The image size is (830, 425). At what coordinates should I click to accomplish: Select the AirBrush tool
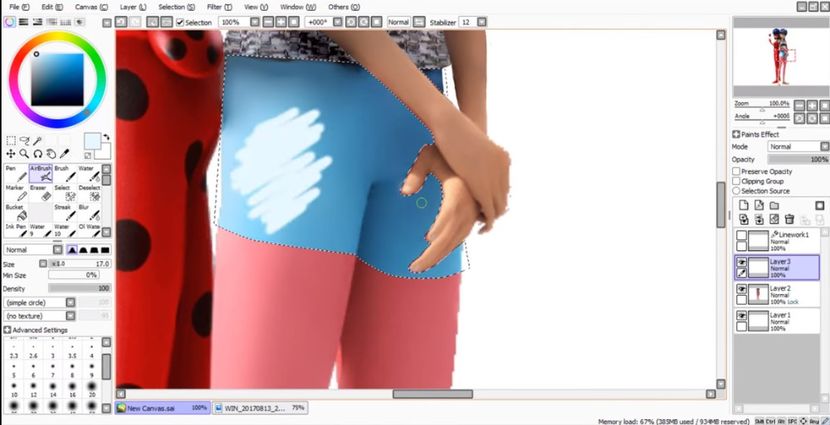[x=41, y=173]
